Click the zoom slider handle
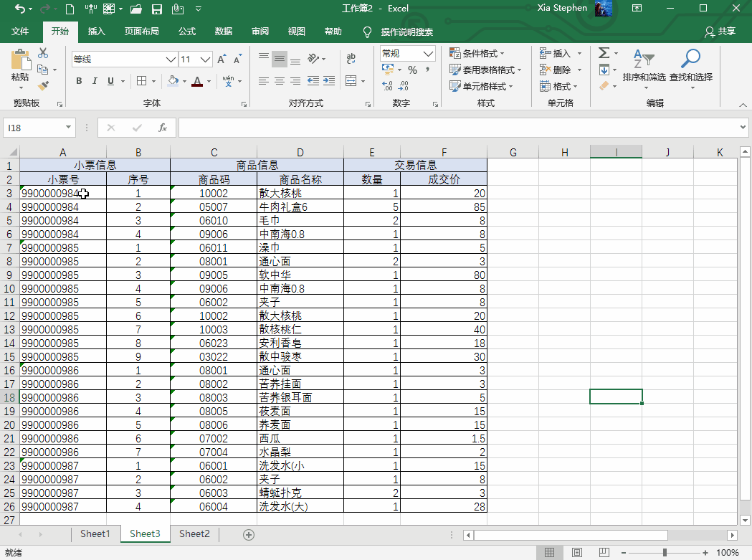Image resolution: width=752 pixels, height=560 pixels. [x=665, y=553]
